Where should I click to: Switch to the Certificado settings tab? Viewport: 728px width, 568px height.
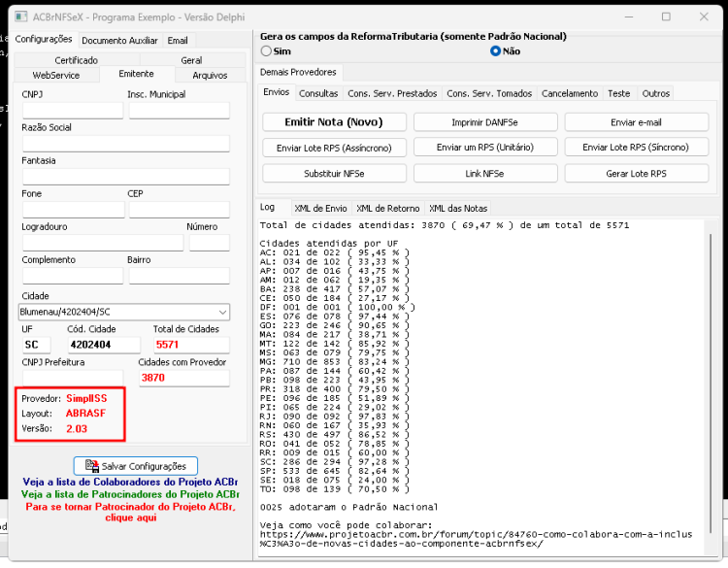[76, 60]
